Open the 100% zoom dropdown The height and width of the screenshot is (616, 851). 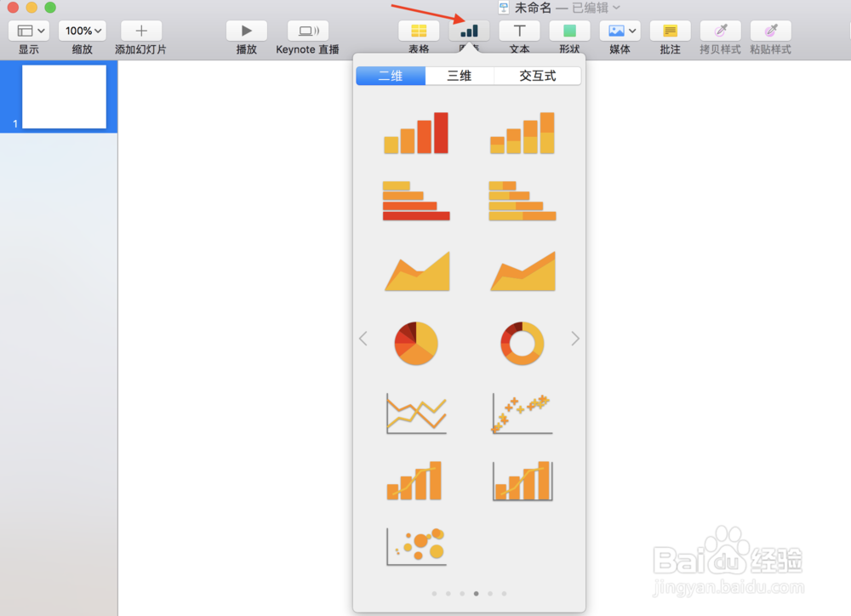pyautogui.click(x=83, y=31)
